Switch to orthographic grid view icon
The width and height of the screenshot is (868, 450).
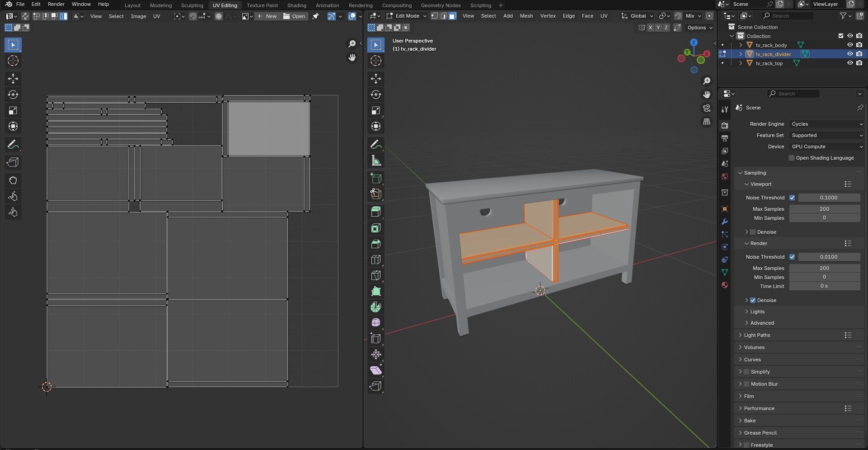(x=707, y=122)
